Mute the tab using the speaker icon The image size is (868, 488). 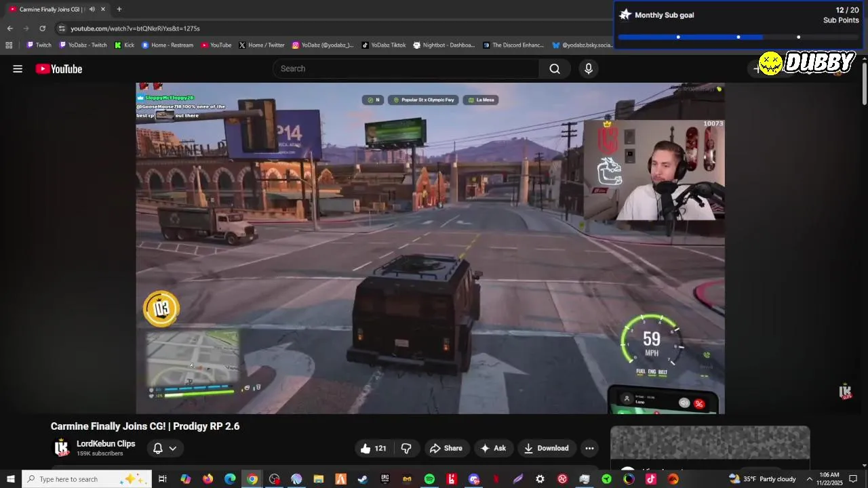tap(92, 9)
